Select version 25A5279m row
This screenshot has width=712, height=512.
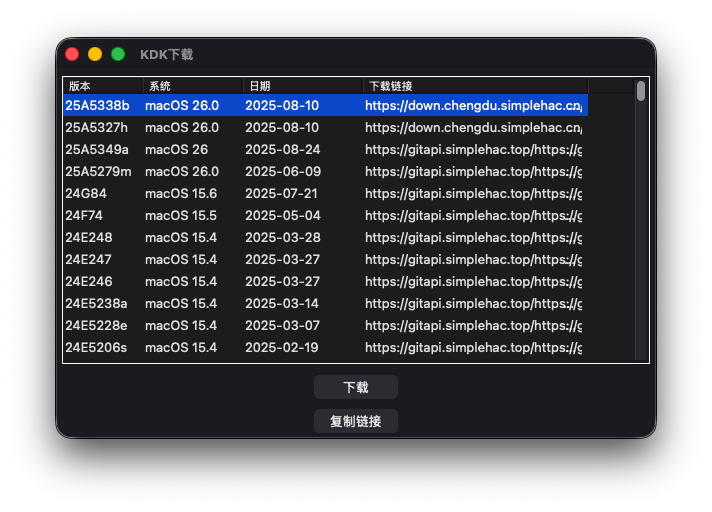pyautogui.click(x=326, y=172)
